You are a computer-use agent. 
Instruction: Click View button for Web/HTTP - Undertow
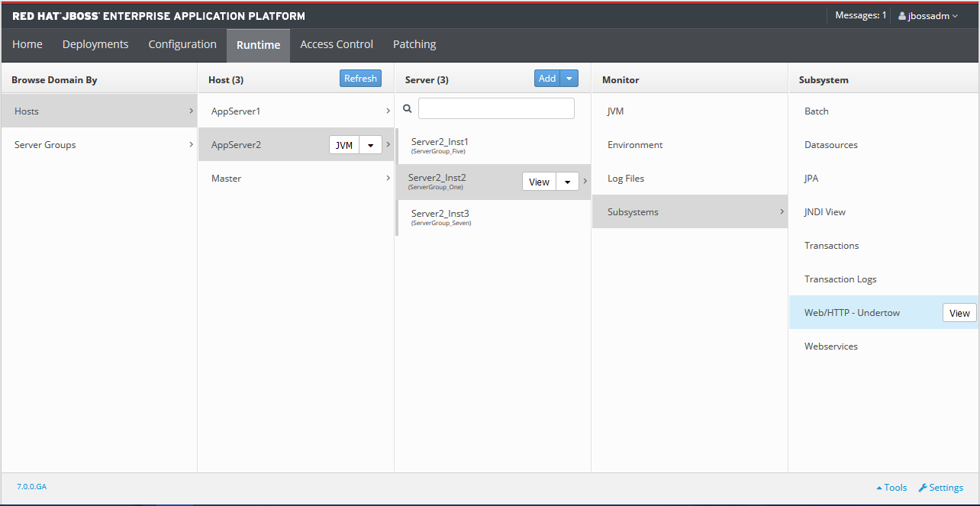coord(959,313)
